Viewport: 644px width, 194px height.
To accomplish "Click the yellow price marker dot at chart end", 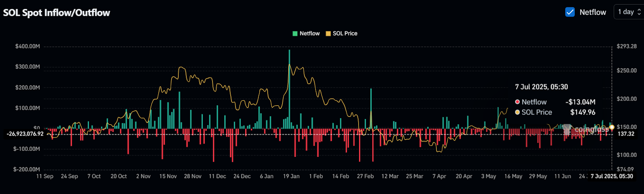I will [x=612, y=127].
